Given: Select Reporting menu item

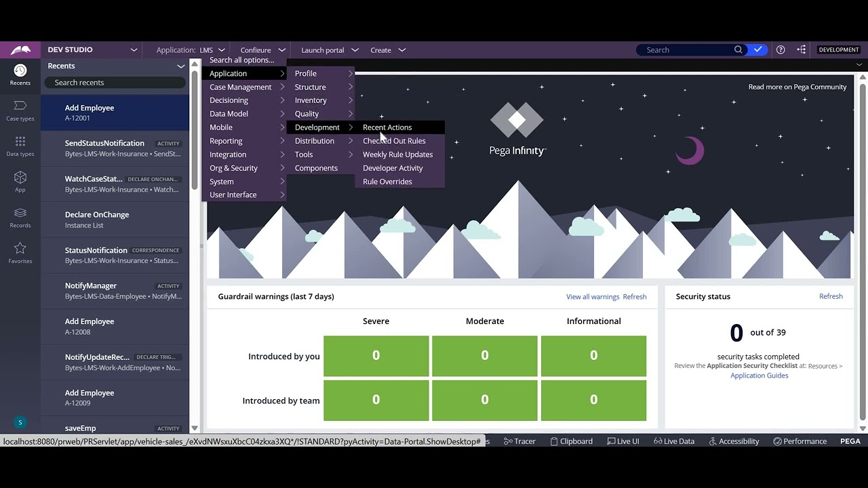Looking at the screenshot, I should click(x=245, y=141).
